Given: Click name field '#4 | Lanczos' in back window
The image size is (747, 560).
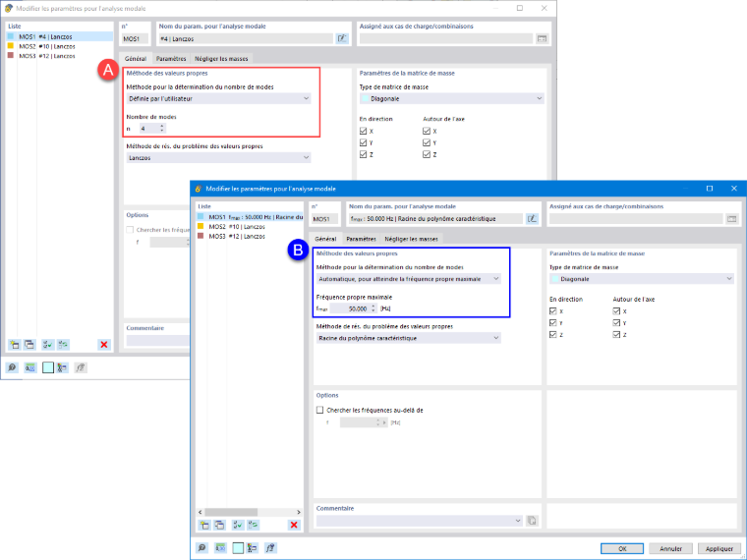Looking at the screenshot, I should point(245,38).
